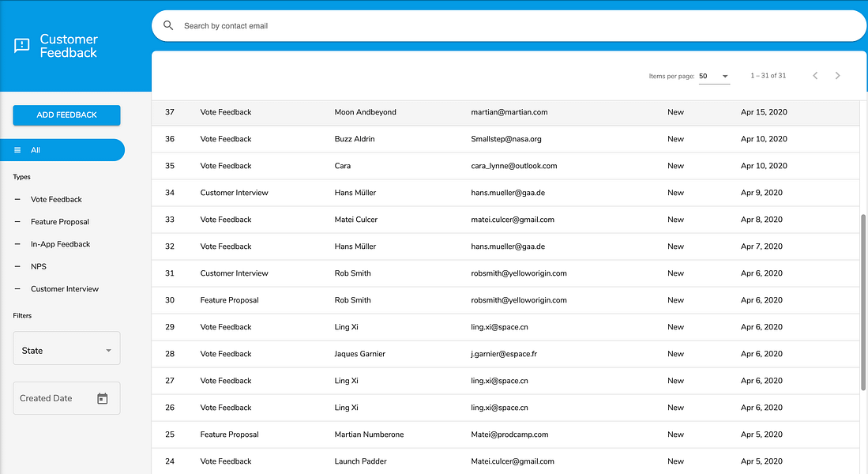
Task: Click Ling Xi in row 29
Action: pos(346,327)
